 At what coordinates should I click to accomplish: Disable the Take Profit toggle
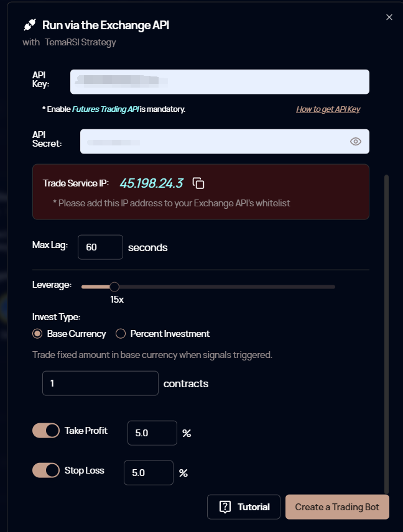coord(46,431)
